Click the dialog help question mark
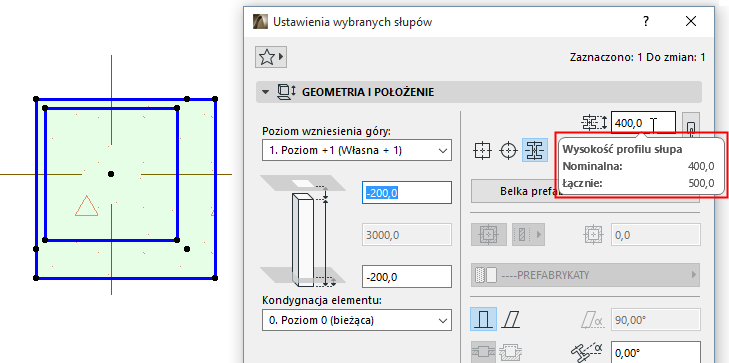This screenshot has height=363, width=729. (646, 21)
